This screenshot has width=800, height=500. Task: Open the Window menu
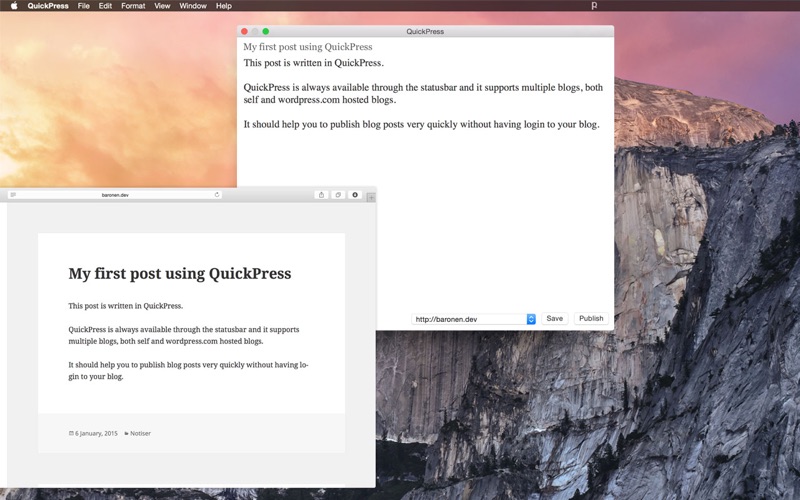[193, 6]
